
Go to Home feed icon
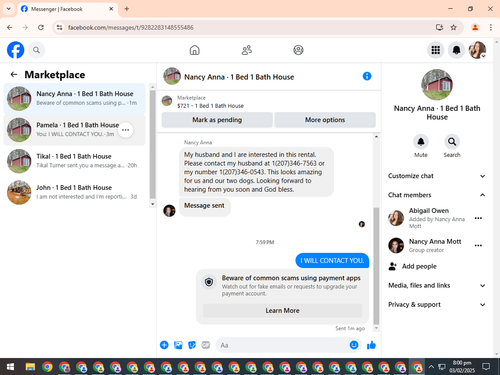click(195, 50)
